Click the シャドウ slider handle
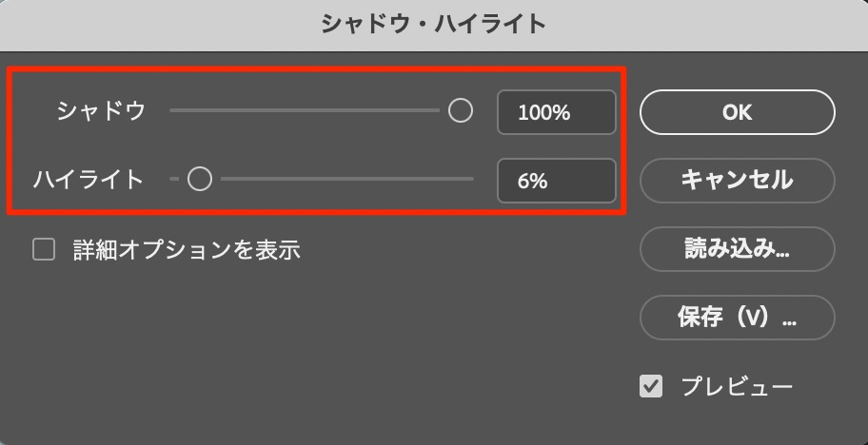868x445 pixels. 461,111
